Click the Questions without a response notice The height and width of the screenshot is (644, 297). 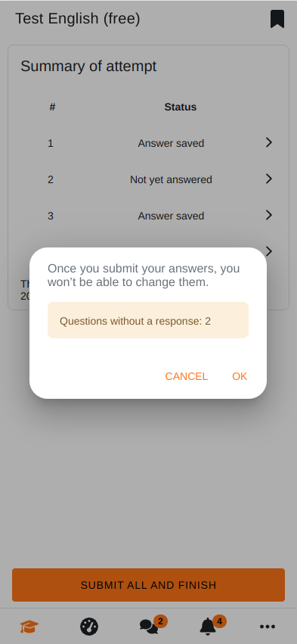[148, 320]
